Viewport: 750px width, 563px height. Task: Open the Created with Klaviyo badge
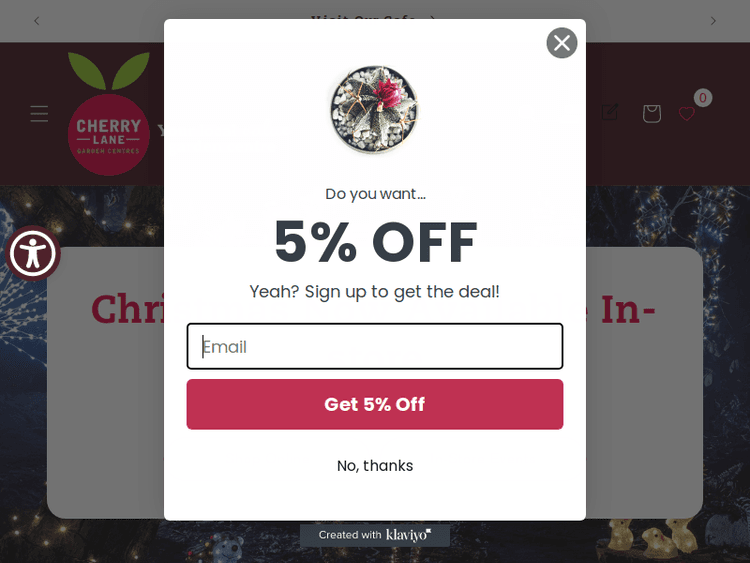[x=375, y=535]
